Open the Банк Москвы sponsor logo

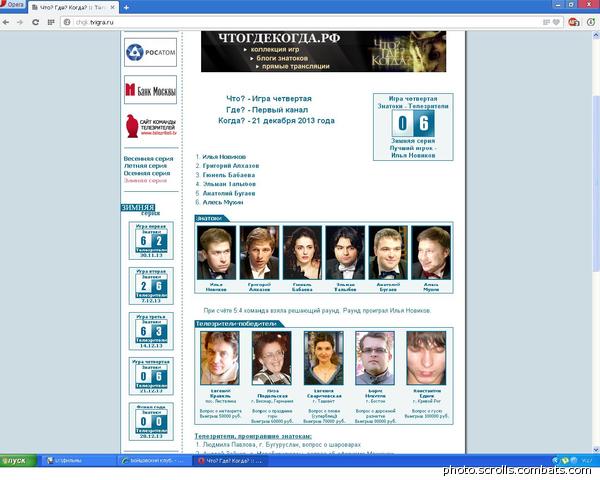[x=150, y=90]
